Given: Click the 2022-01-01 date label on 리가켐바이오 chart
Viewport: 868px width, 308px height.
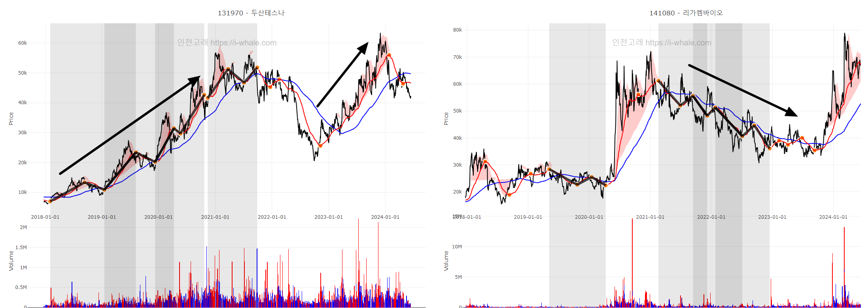Looking at the screenshot, I should 711,217.
